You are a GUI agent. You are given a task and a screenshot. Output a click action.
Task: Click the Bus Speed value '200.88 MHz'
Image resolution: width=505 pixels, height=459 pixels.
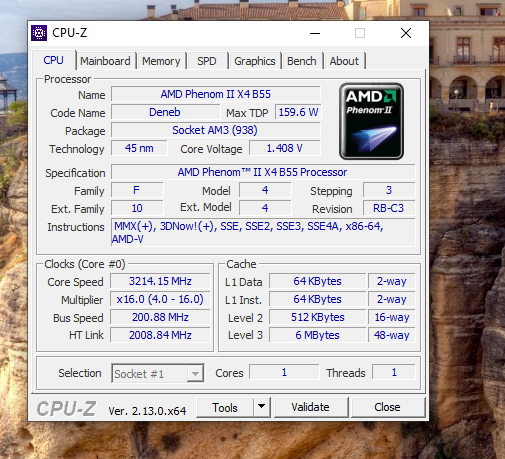tap(160, 317)
